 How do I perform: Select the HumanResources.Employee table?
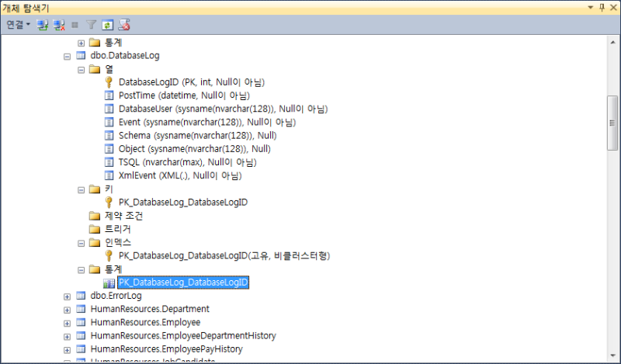[145, 322]
